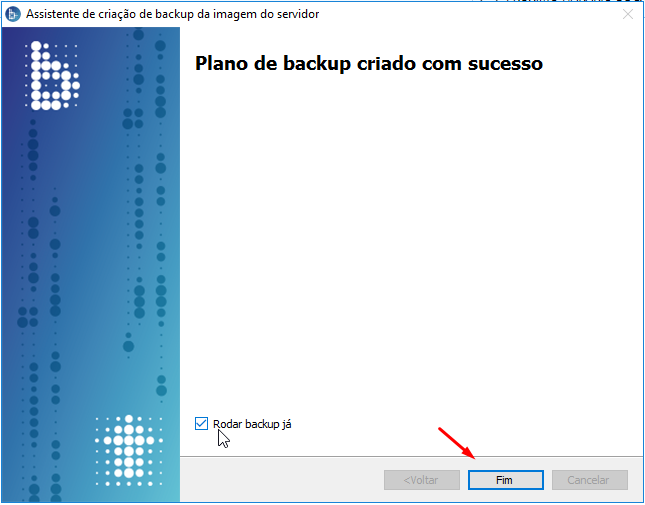This screenshot has width=645, height=505.
Task: Finish the wizard with the Fim button
Action: (x=506, y=480)
